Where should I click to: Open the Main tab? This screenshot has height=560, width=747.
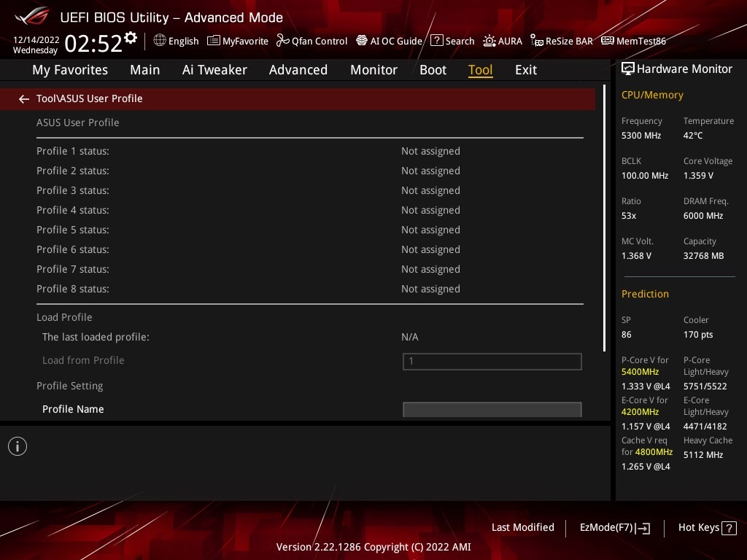click(145, 70)
